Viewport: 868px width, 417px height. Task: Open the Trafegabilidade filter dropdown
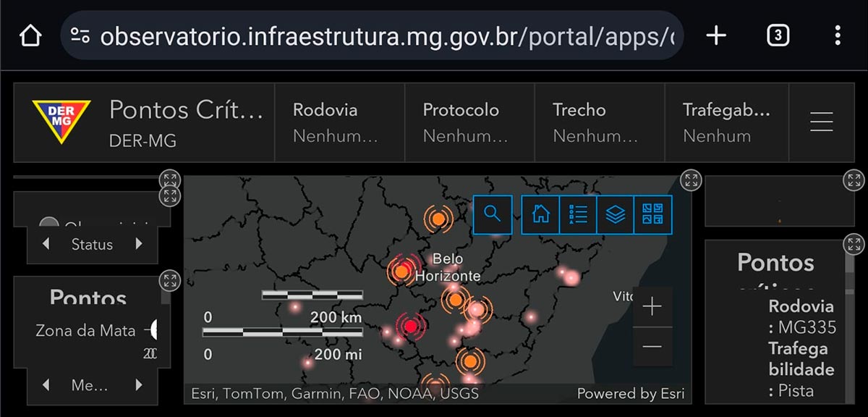pos(727,122)
